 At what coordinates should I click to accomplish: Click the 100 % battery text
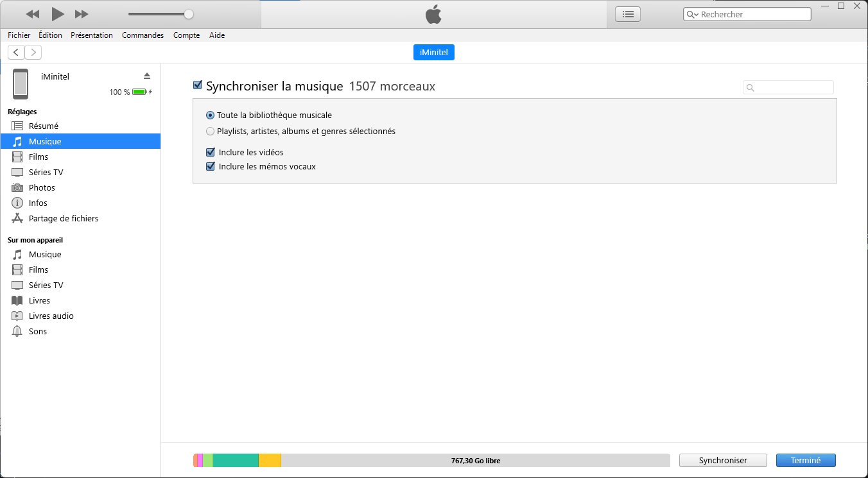119,92
